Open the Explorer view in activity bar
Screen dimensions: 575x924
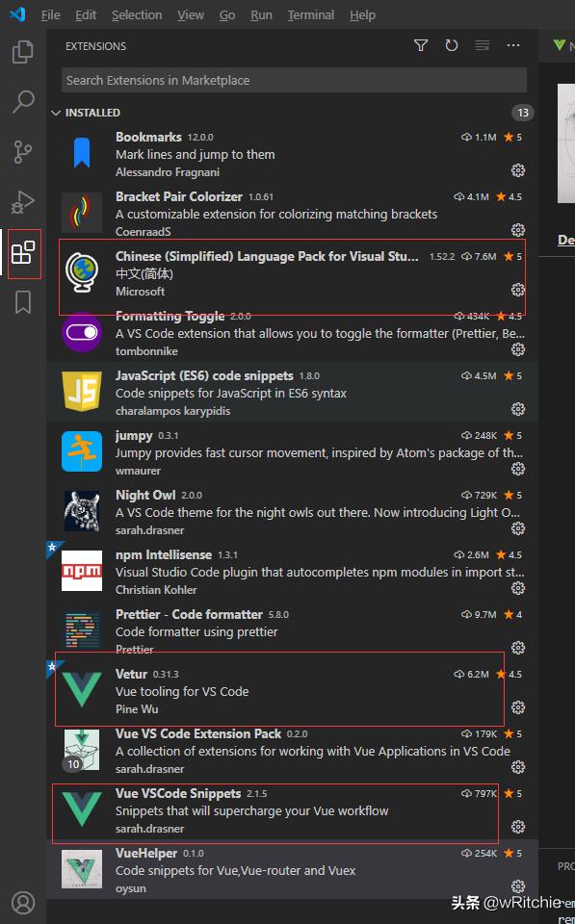click(23, 52)
